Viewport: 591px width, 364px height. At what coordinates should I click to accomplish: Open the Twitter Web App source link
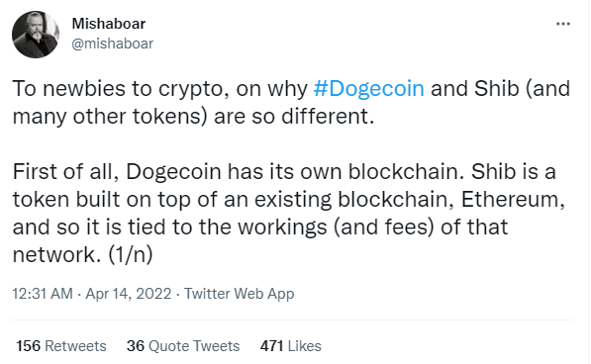tap(239, 294)
